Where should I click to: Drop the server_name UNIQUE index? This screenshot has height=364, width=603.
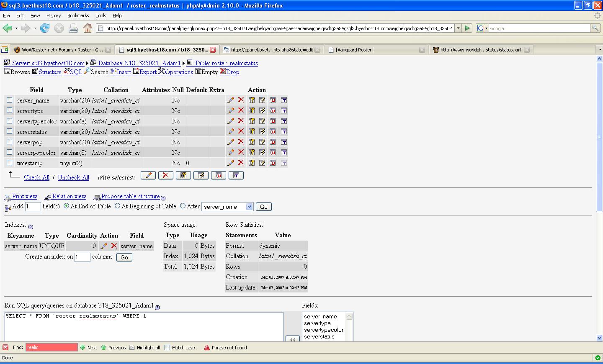(x=114, y=246)
